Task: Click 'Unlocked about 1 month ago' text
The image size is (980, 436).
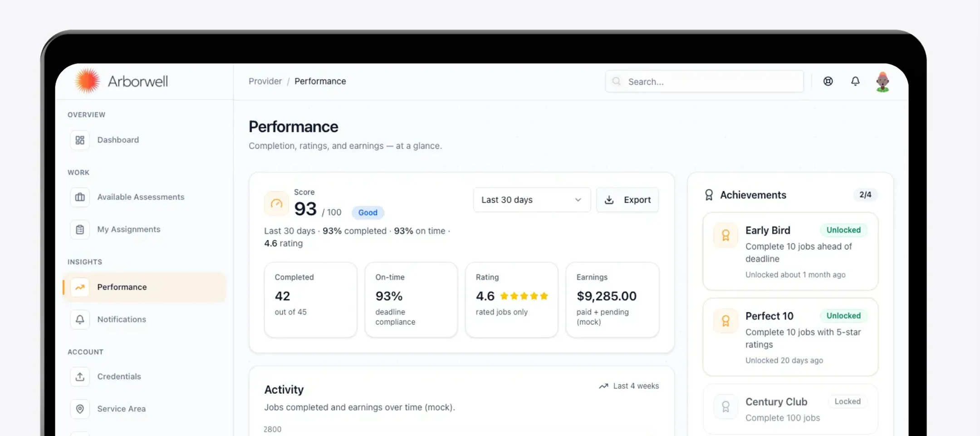Action: 795,275
